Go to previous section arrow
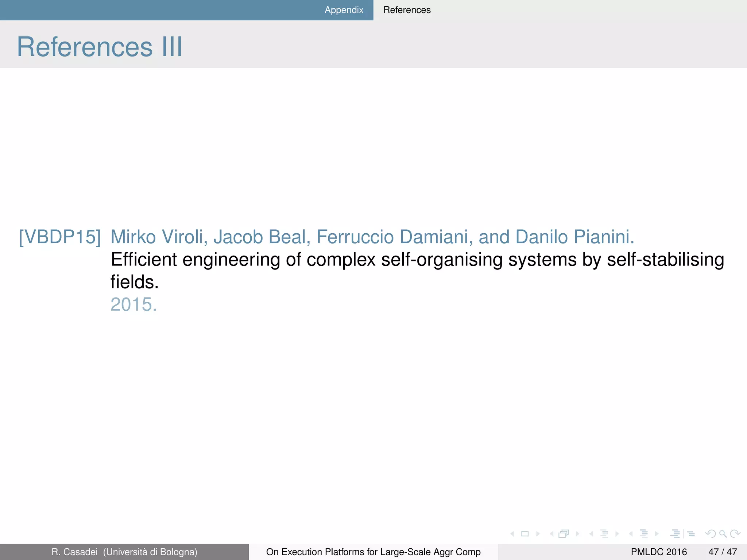This screenshot has width=747, height=560. 631,534
